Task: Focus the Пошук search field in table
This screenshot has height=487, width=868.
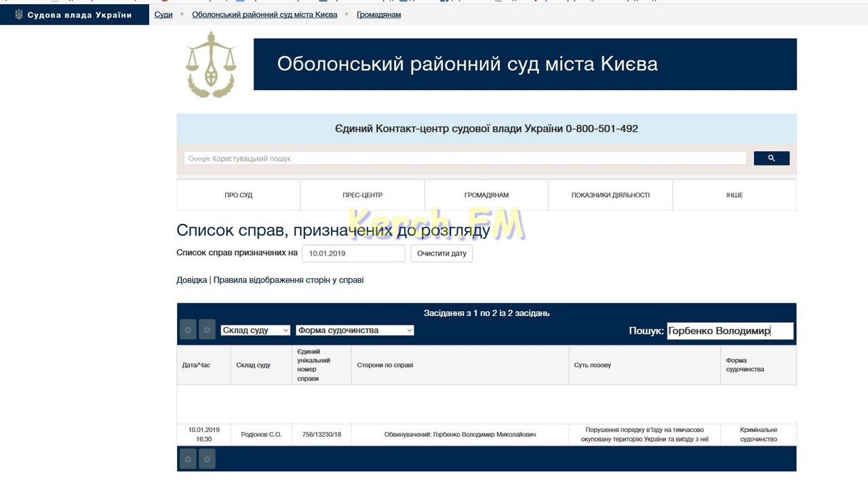Action: tap(730, 331)
